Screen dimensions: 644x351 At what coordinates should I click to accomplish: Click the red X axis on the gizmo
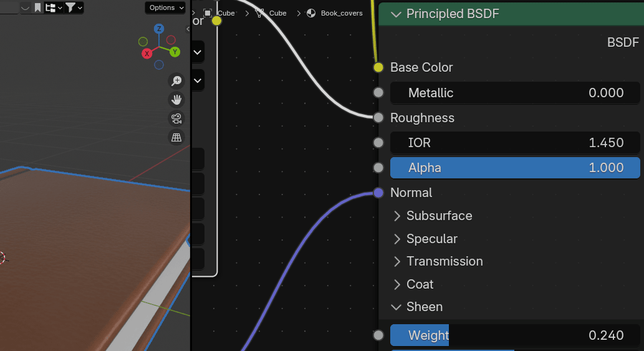point(147,54)
